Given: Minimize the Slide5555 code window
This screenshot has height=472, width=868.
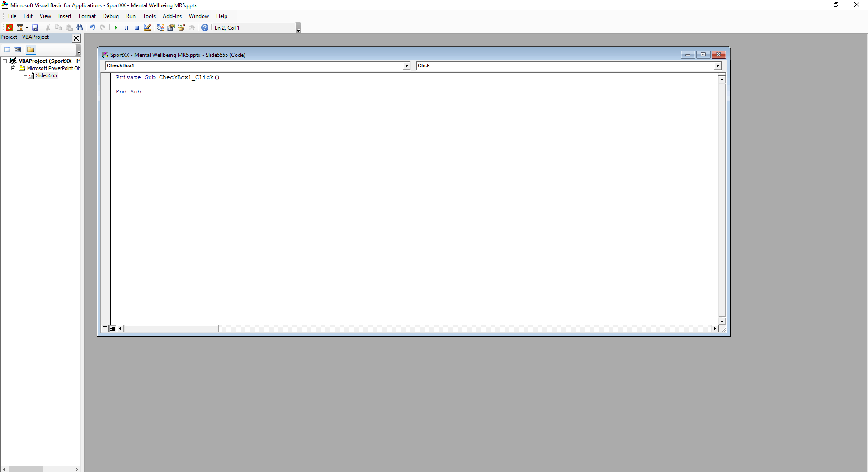Looking at the screenshot, I should tap(688, 55).
